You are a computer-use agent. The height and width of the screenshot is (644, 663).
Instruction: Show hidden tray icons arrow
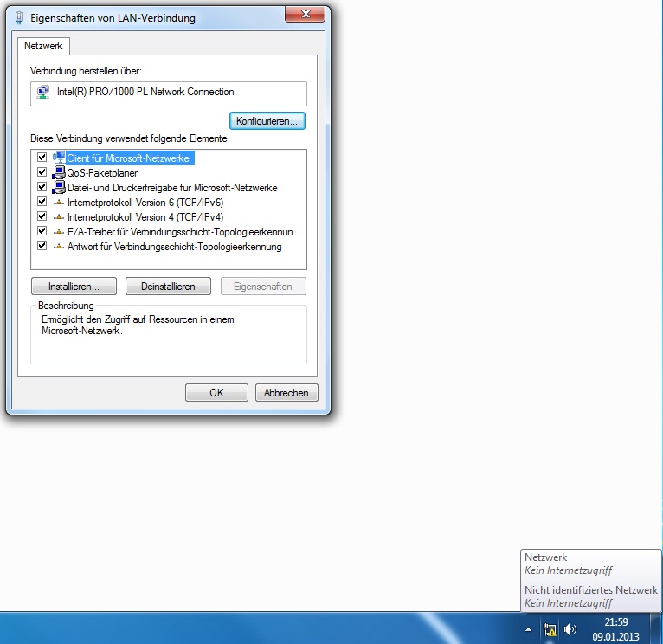click(x=528, y=629)
